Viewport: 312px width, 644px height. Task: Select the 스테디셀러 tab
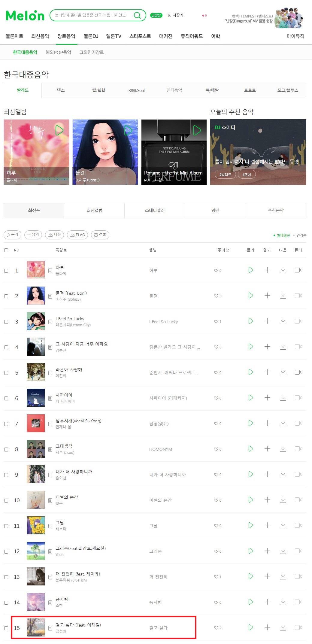(155, 211)
